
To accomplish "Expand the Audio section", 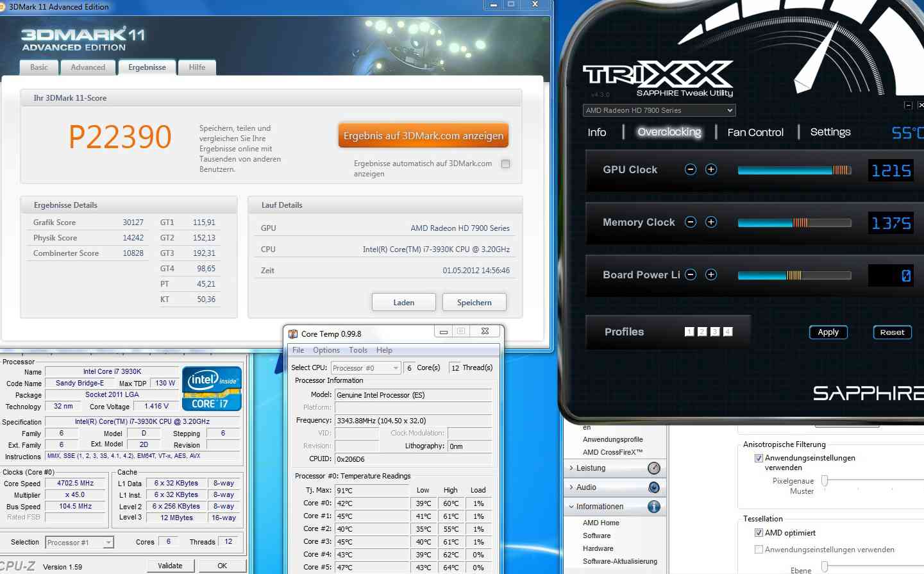I will coord(571,487).
